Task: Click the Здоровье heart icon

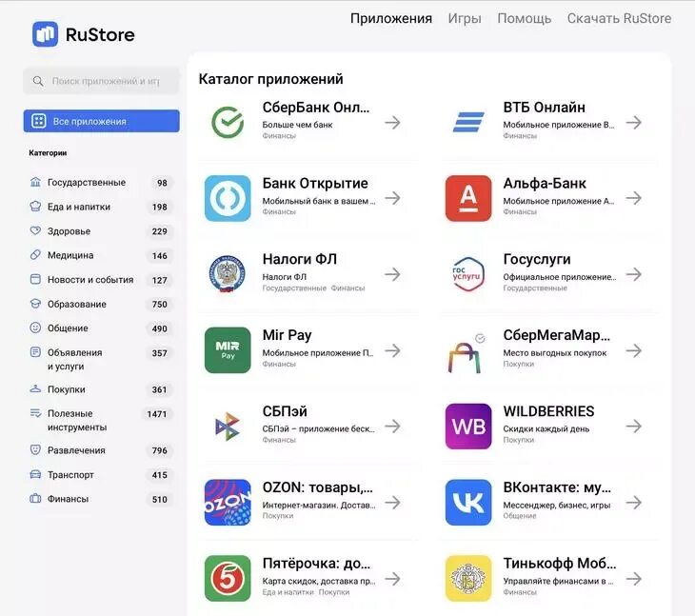Action: pos(35,230)
